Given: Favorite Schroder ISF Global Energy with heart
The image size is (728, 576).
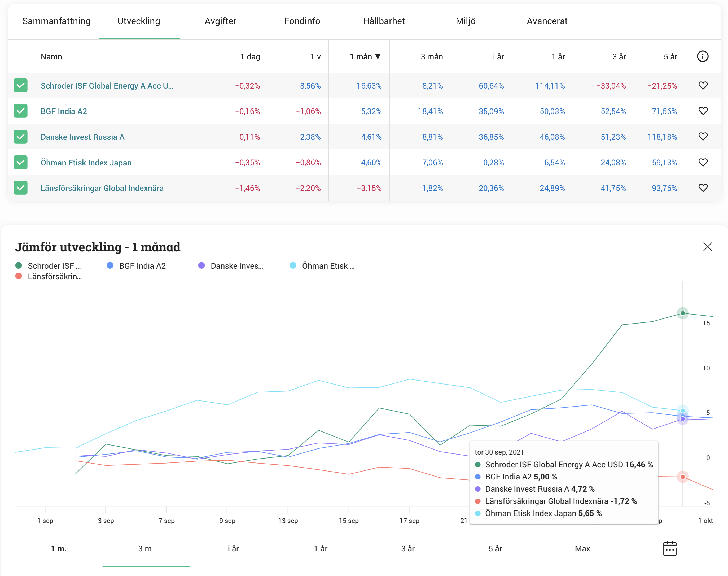Looking at the screenshot, I should click(x=703, y=86).
